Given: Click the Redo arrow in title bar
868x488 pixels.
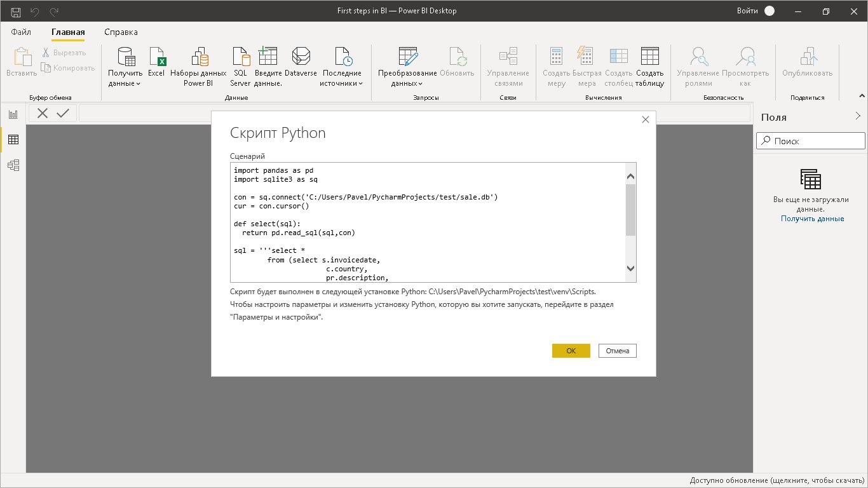Looking at the screenshot, I should (54, 11).
